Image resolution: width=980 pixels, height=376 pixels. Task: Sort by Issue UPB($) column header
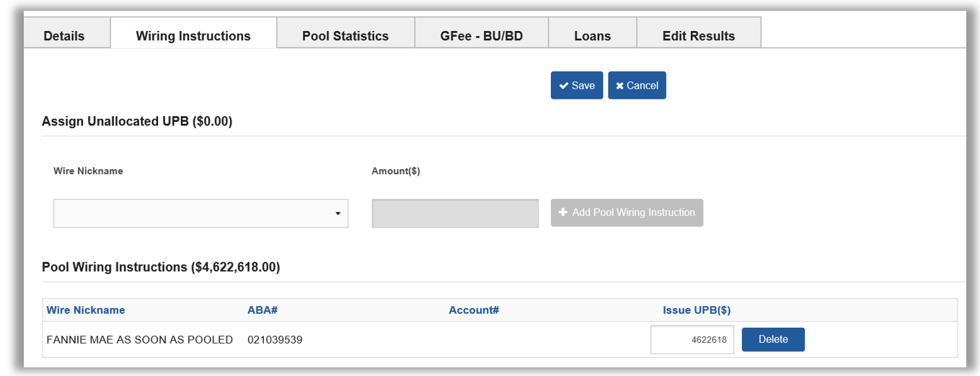697,310
